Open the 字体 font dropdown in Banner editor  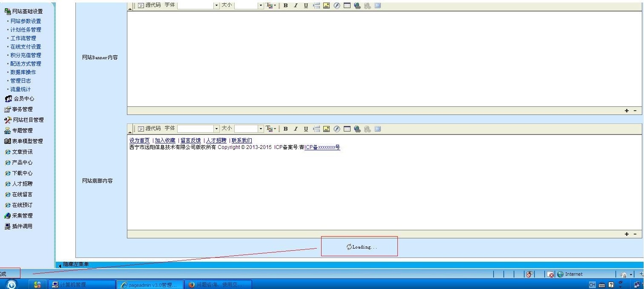pyautogui.click(x=216, y=6)
